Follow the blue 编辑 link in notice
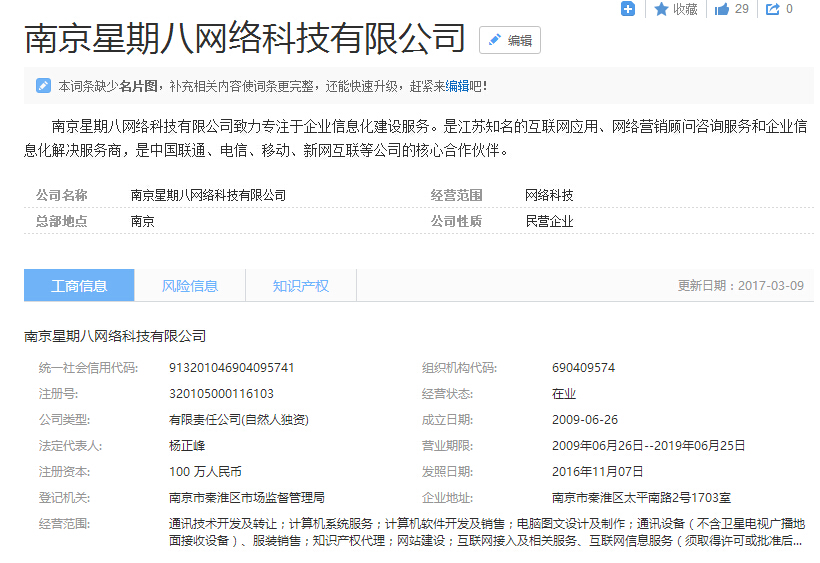820x563 pixels. (x=457, y=86)
